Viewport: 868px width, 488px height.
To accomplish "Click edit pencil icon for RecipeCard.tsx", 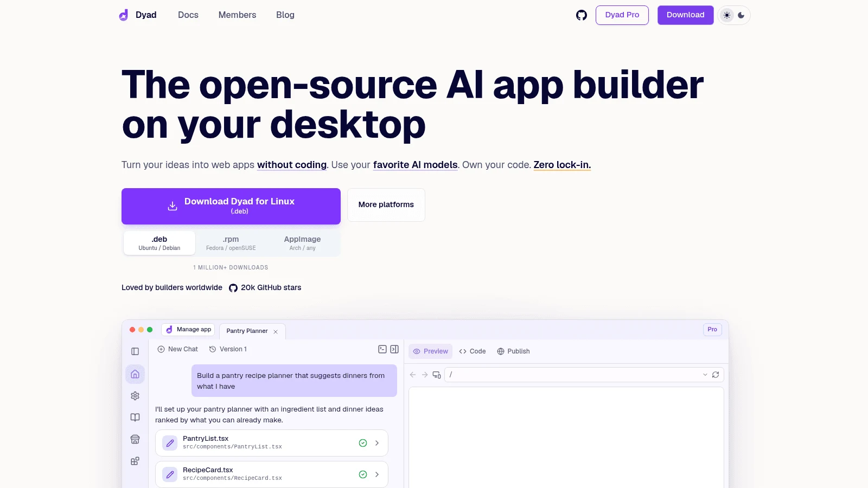I will [170, 474].
